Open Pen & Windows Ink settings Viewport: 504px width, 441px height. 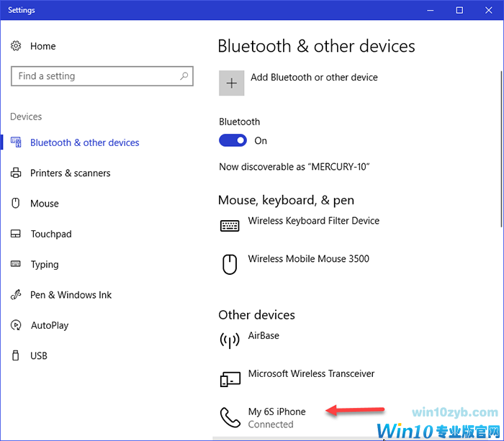tap(71, 295)
